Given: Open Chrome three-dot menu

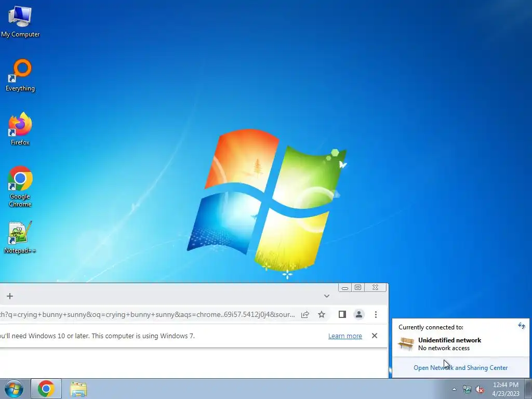Looking at the screenshot, I should click(376, 314).
